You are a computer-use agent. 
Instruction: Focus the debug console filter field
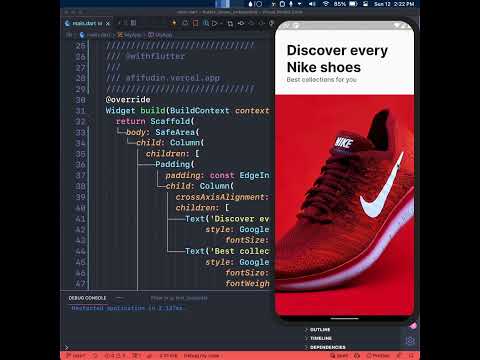click(x=179, y=298)
